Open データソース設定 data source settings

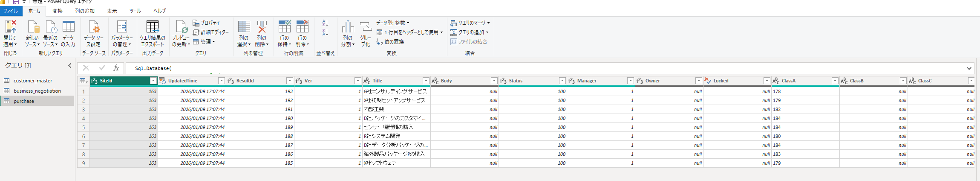coord(94,34)
